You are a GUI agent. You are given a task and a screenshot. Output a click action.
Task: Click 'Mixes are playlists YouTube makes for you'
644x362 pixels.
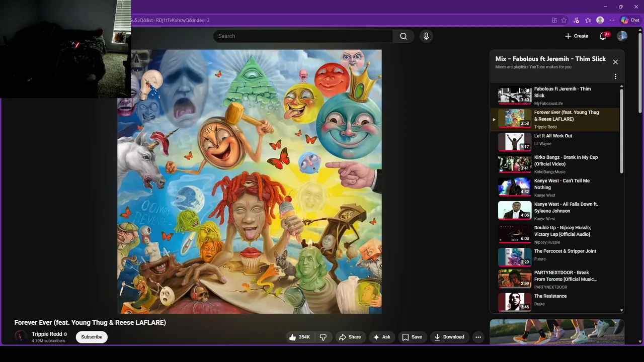point(533,67)
